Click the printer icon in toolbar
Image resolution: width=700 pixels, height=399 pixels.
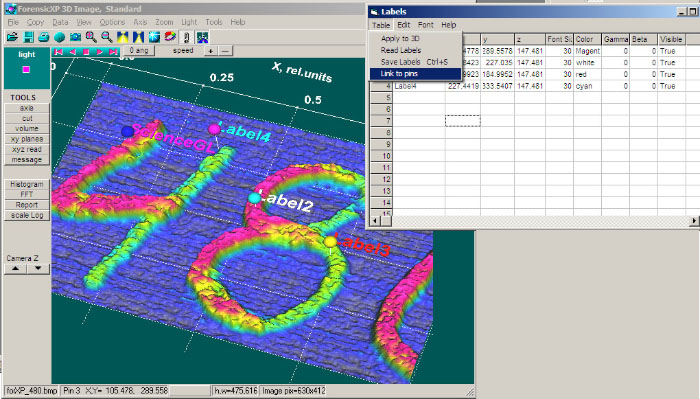click(x=44, y=37)
